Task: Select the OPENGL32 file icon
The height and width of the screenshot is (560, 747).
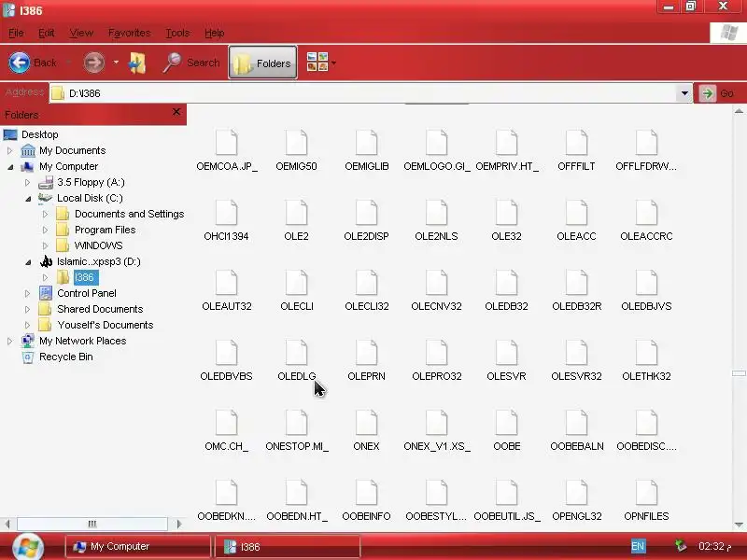Action: [x=576, y=492]
